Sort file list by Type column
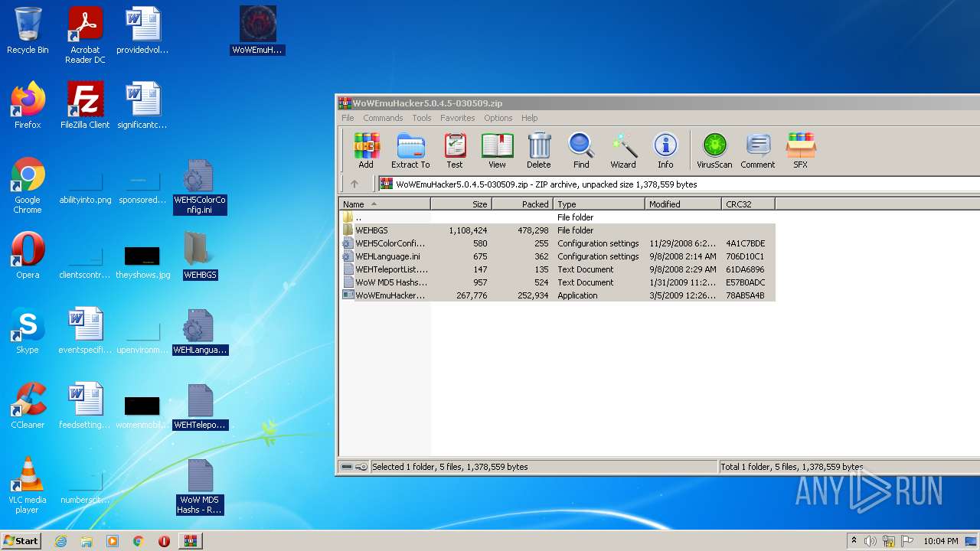The image size is (980, 551). 599,204
